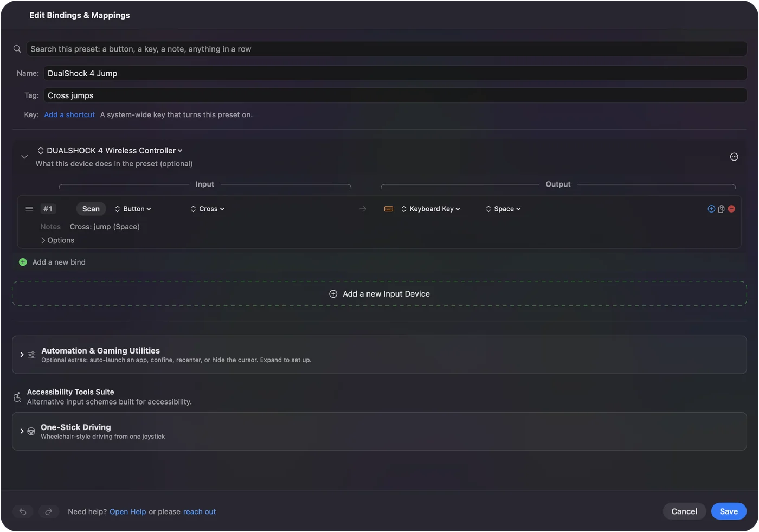Duplicate bind #1 with the copy icon
This screenshot has height=532, width=759.
721,209
